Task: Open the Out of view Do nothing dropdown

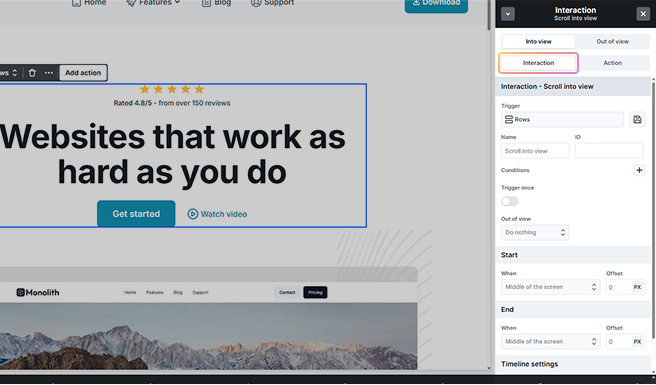Action: click(x=535, y=233)
